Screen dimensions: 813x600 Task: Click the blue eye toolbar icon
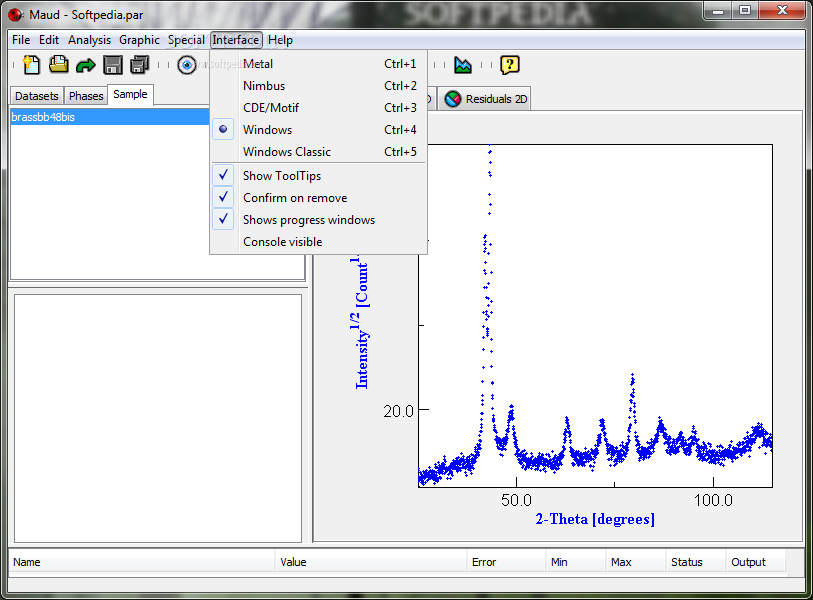187,65
